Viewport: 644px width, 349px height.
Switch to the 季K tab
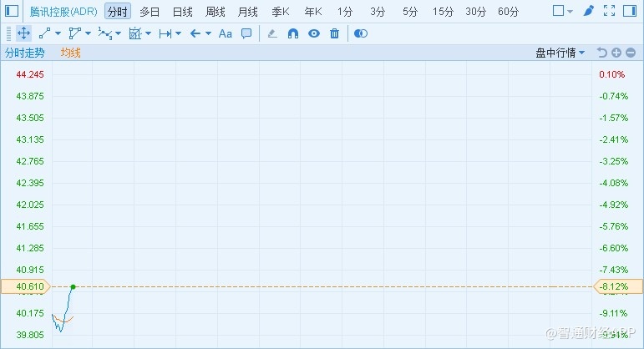pyautogui.click(x=281, y=12)
